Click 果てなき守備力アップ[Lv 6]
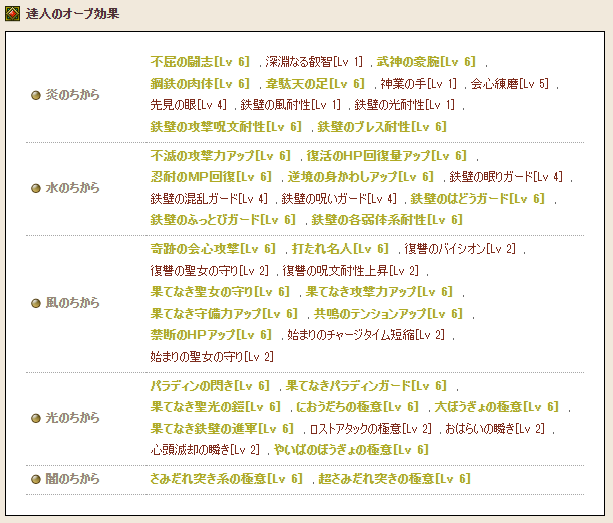Screen dimensions: 613x523 coord(224,314)
